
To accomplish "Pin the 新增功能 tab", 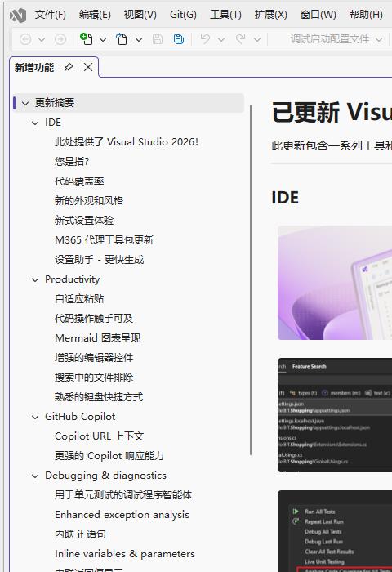I will tap(68, 68).
